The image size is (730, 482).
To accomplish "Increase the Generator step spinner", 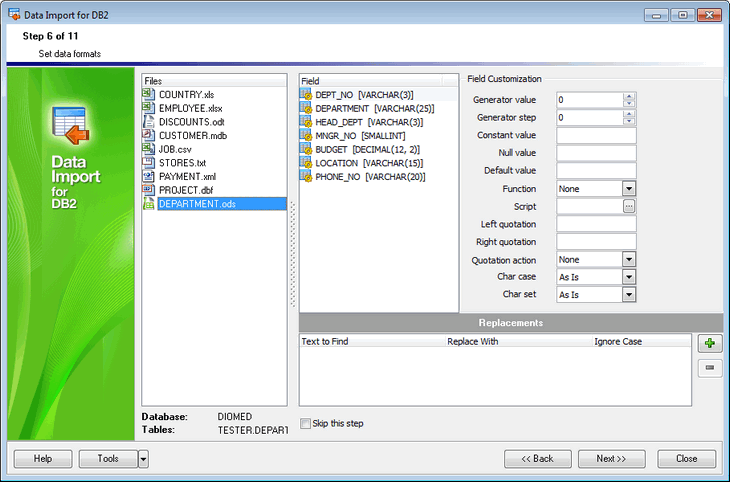I will click(629, 114).
